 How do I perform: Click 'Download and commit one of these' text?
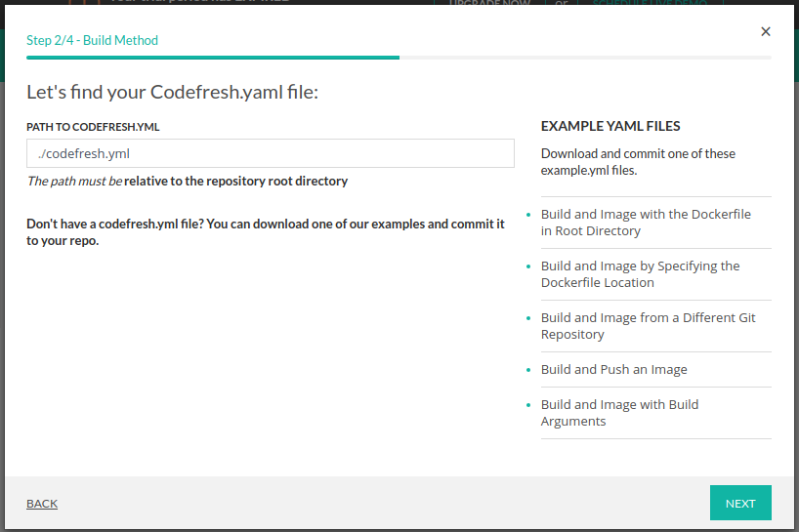pyautogui.click(x=638, y=154)
